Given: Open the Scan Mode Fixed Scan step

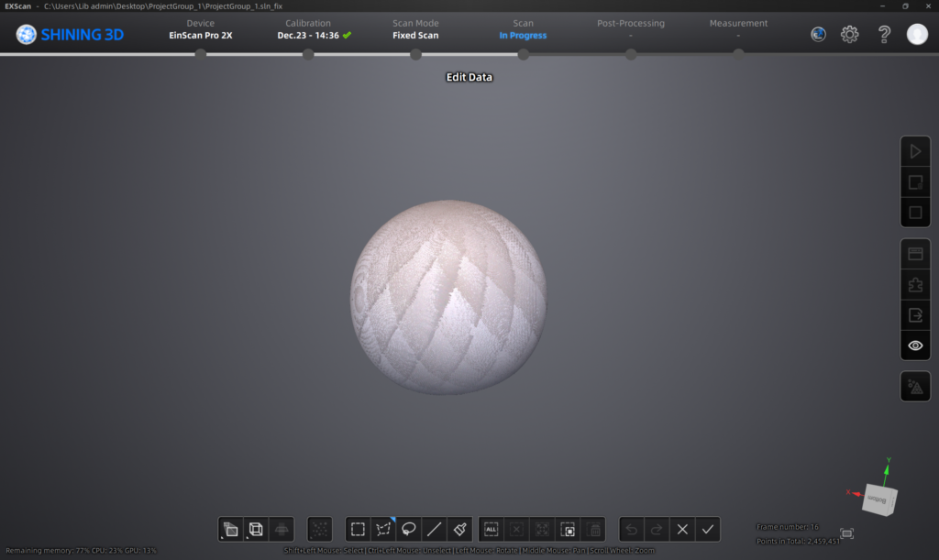Looking at the screenshot, I should (x=415, y=29).
